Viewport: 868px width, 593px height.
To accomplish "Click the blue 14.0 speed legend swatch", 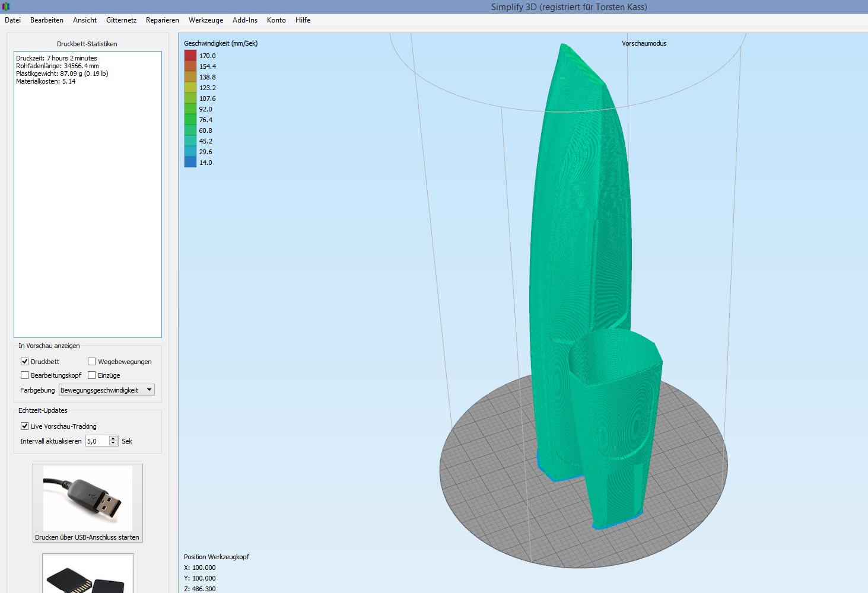I will pos(190,162).
